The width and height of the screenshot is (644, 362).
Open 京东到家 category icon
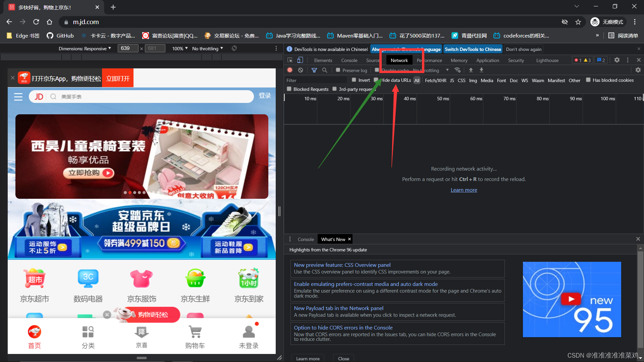click(x=249, y=278)
